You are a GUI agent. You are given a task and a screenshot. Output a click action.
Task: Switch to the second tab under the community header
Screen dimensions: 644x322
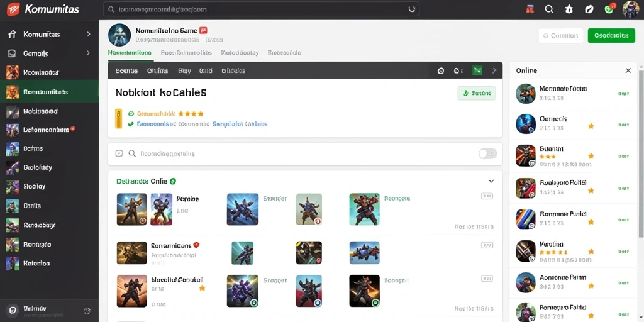pyautogui.click(x=186, y=53)
